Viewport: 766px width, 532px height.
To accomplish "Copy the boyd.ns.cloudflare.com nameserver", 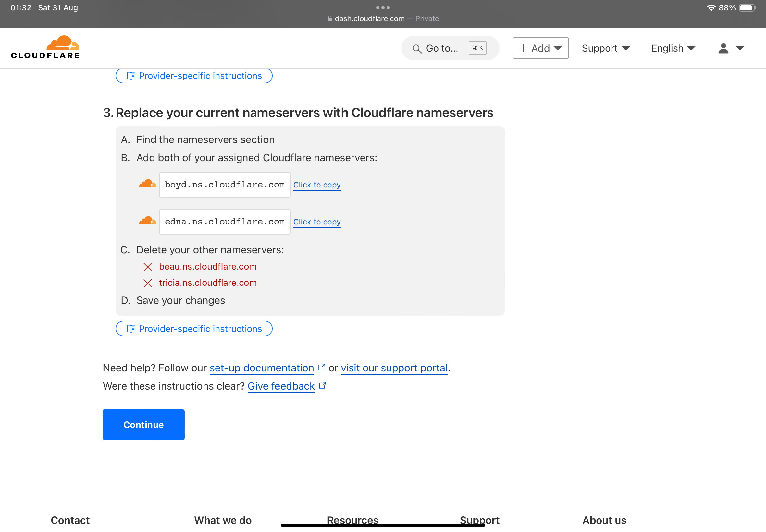I will click(317, 185).
